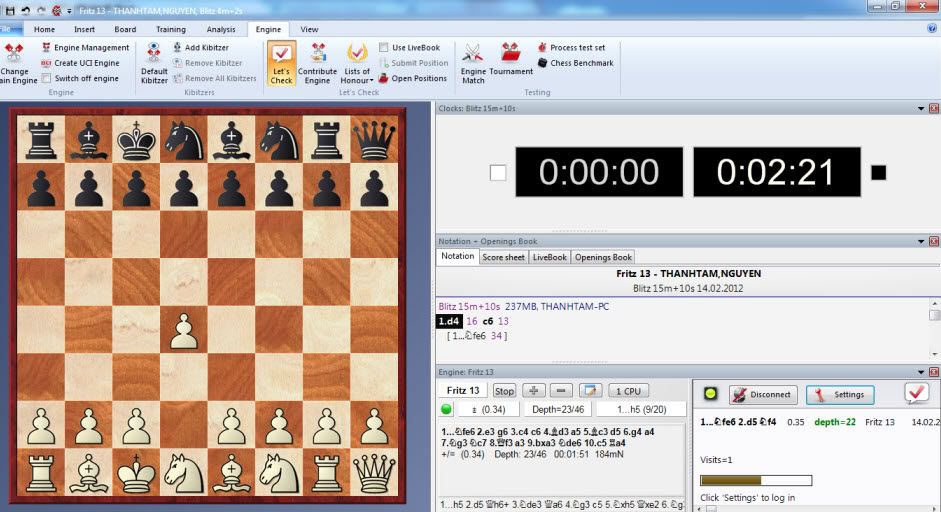
Task: Open engine Tournament
Action: click(511, 60)
